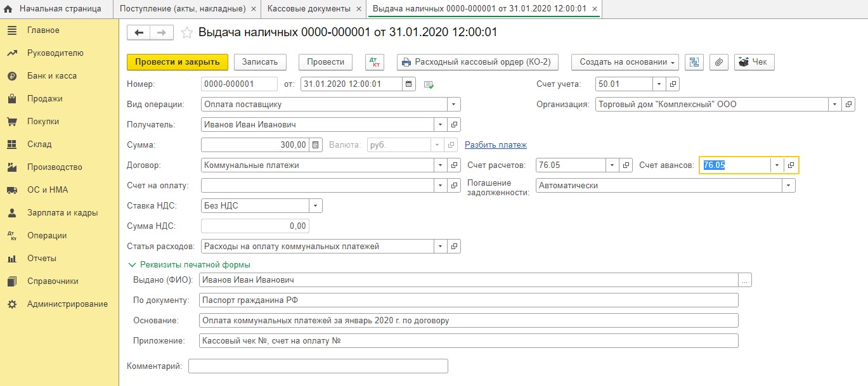Screen dimensions: 868x386
Task: Click the Провести и закрыть button
Action: tap(177, 62)
